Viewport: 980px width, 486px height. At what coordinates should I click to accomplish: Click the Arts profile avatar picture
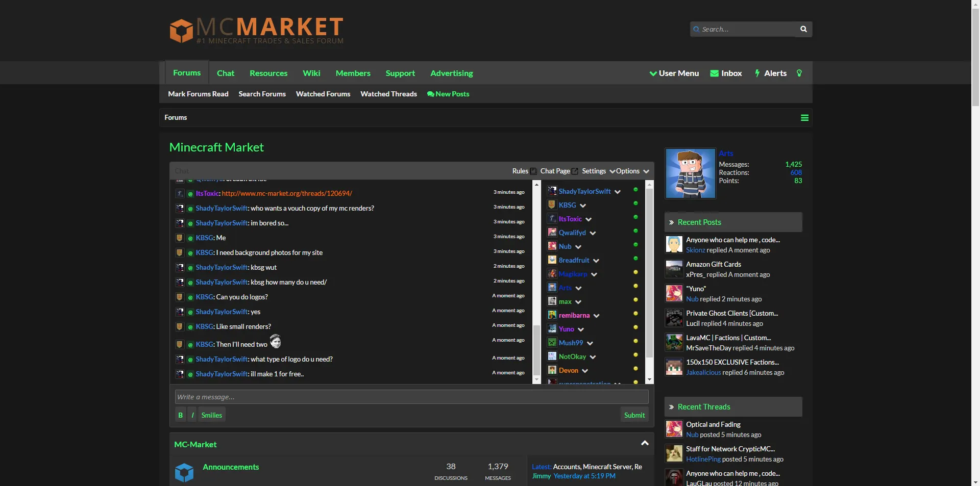[690, 173]
